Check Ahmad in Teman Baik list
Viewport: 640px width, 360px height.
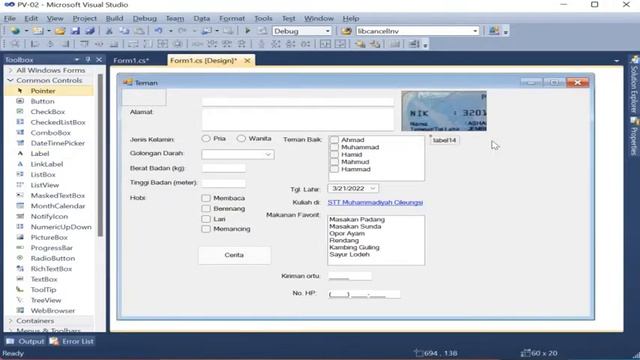[x=334, y=140]
